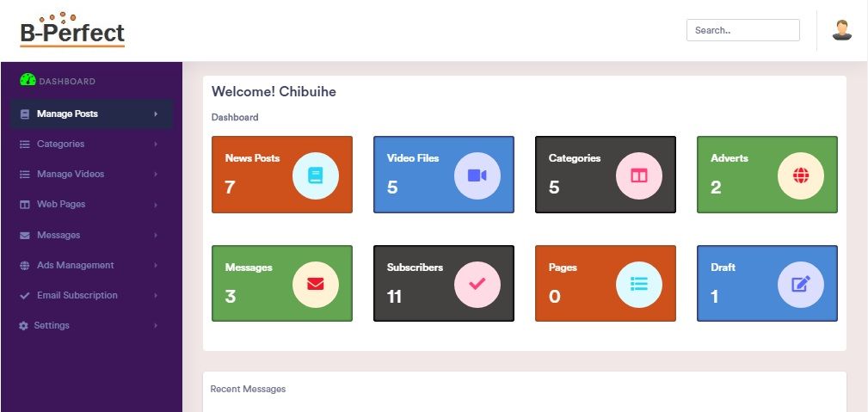The width and height of the screenshot is (868, 412).
Task: Click the video camera icon in Video Files card
Action: pos(477,175)
